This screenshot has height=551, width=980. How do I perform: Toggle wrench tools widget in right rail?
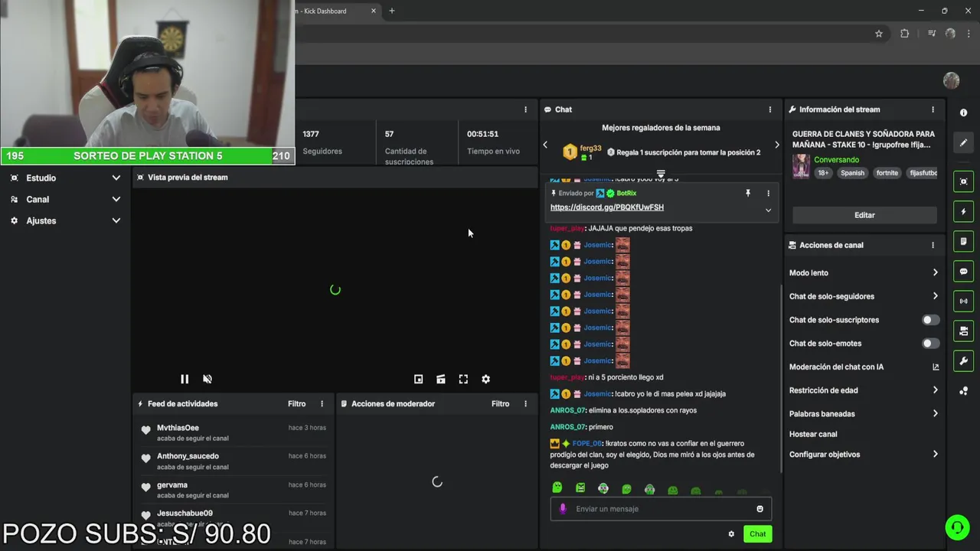pyautogui.click(x=963, y=360)
